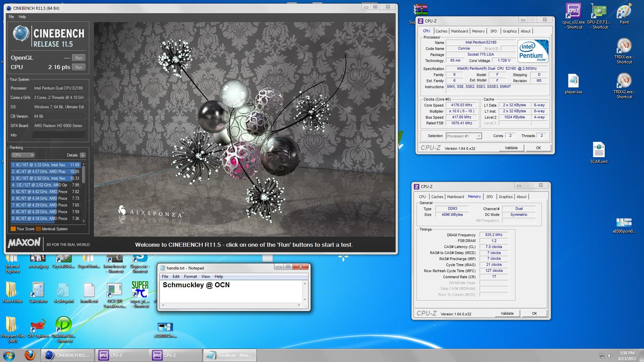Open handle.txt desktop file icon
The image size is (644, 362).
coord(89,292)
